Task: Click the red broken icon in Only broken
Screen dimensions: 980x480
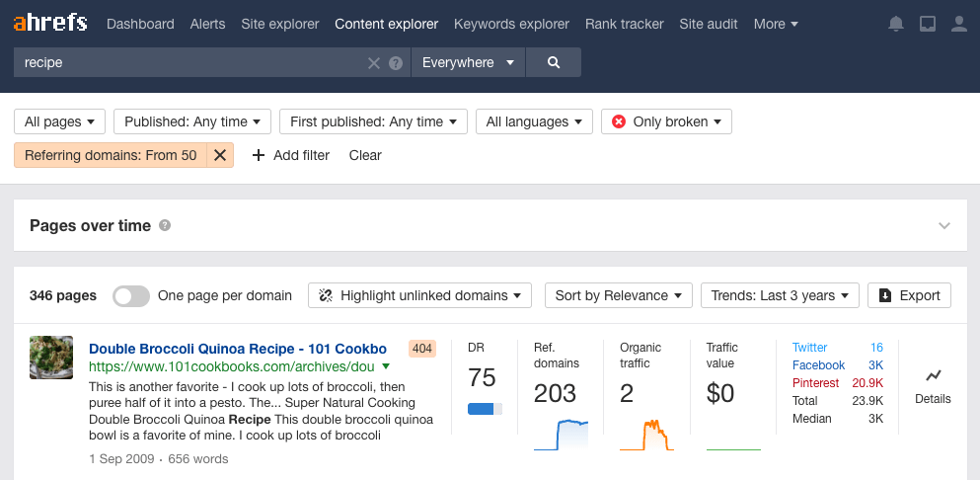Action: coord(619,121)
